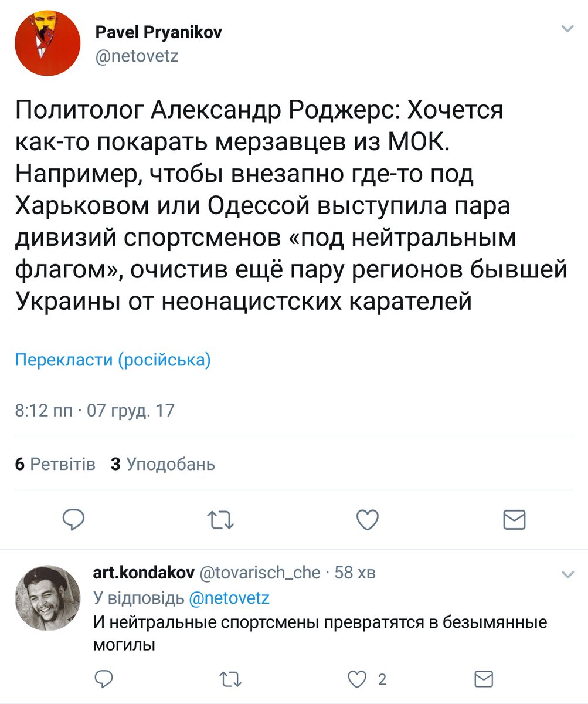The width and height of the screenshot is (588, 704).
Task: Open dropdown chevron on Pavel Pryanikov's tweet
Action: coord(567,28)
